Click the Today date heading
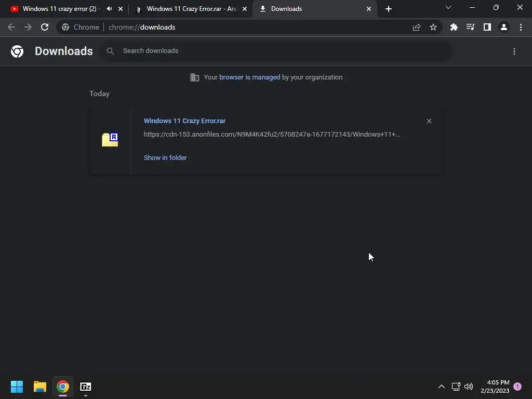Screen dimensions: 532x399 99,94
